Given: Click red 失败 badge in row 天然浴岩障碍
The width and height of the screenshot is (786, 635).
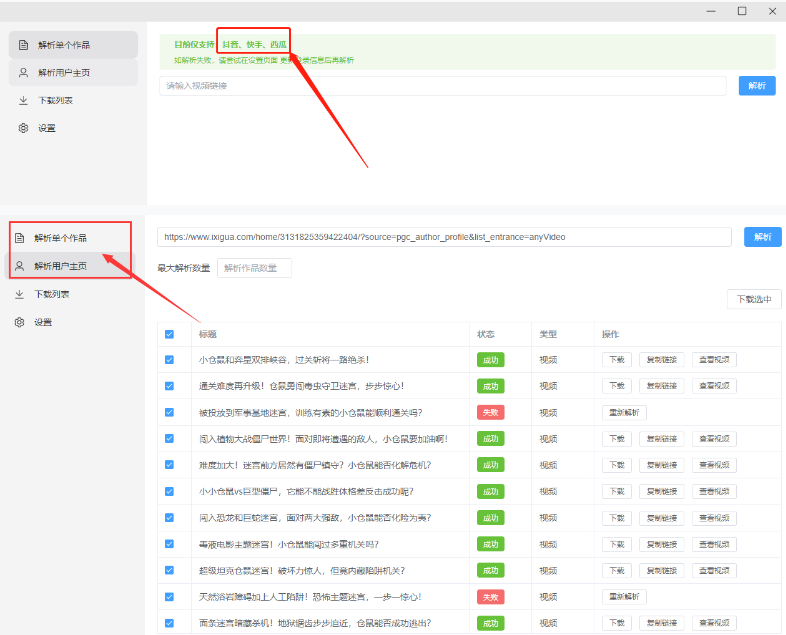Looking at the screenshot, I should click(490, 597).
